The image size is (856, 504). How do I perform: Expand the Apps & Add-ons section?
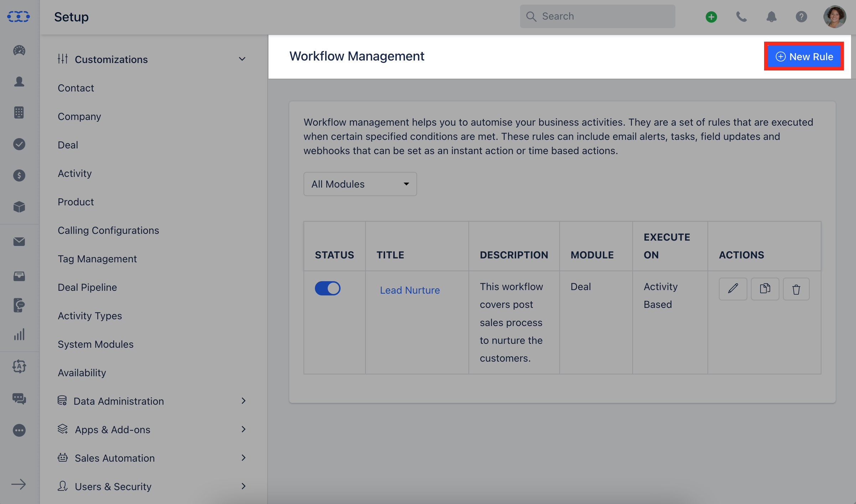click(x=243, y=429)
